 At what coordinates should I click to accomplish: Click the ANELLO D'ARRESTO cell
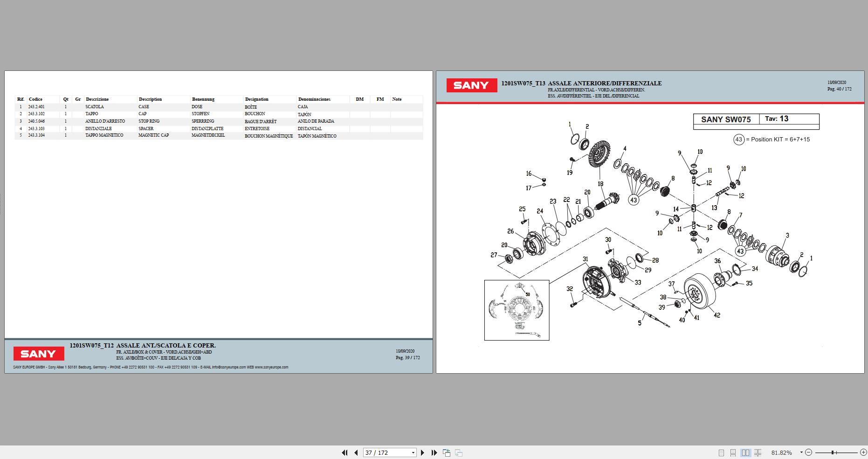tap(105, 121)
